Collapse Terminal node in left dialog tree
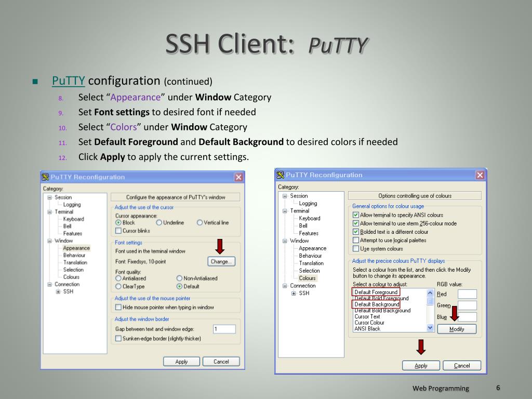 [49, 212]
